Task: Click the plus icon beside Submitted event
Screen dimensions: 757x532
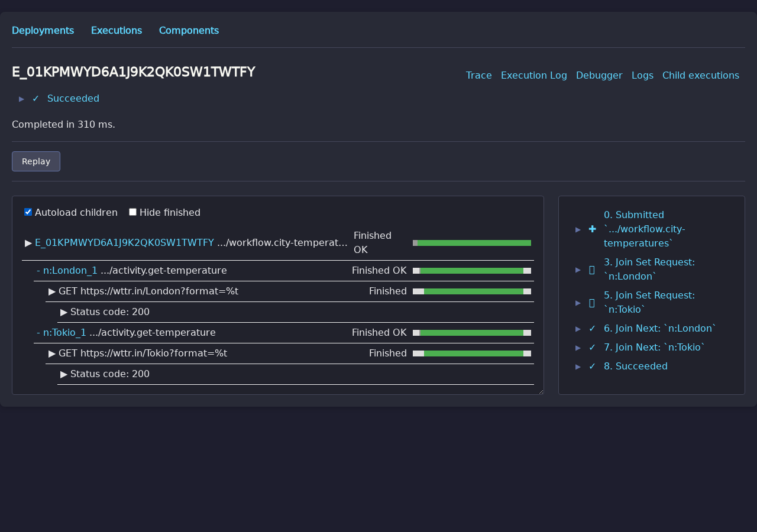Action: [x=592, y=229]
